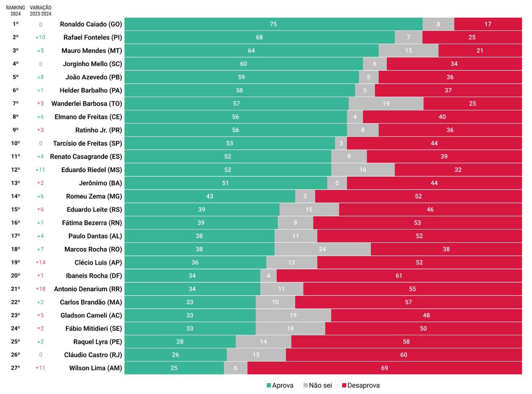Click Ibaneis Rocha's red 61 segment
This screenshot has height=394, width=532.
(399, 276)
